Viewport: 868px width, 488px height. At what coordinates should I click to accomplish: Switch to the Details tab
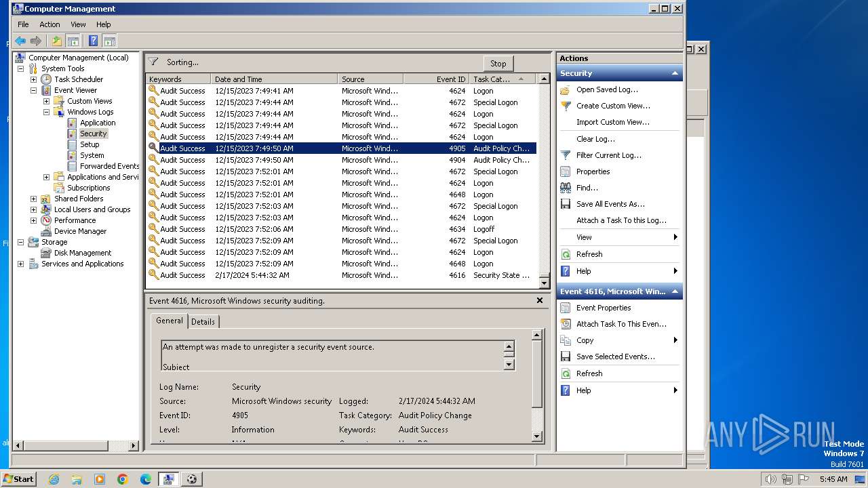[x=203, y=322]
